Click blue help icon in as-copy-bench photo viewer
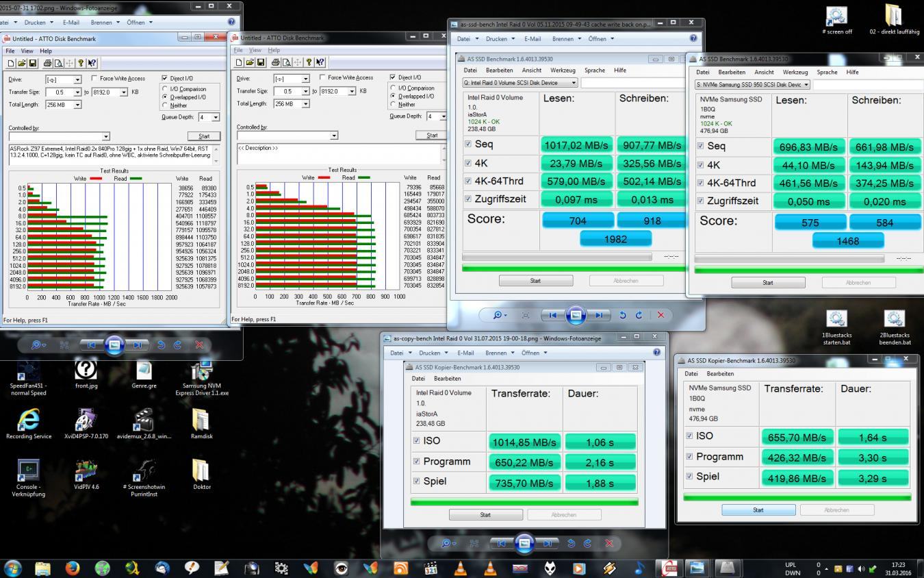924x578 pixels. click(656, 352)
